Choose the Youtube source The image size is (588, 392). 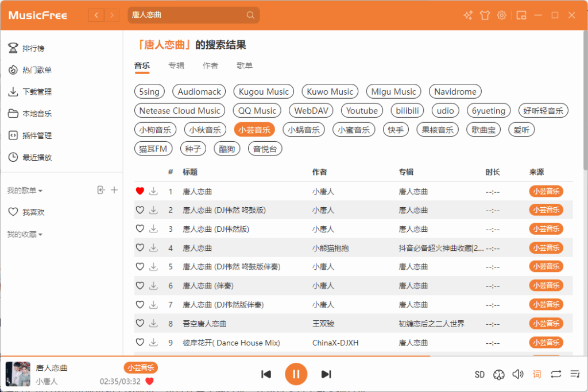[x=362, y=111]
